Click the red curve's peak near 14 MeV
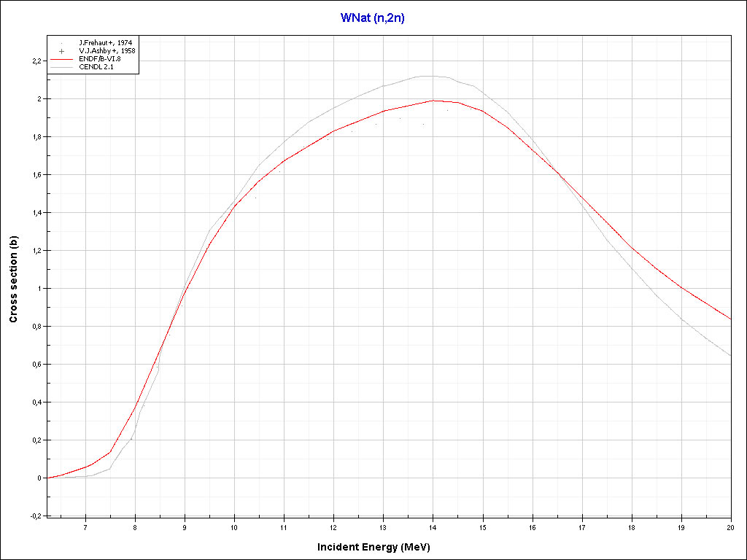 coord(433,101)
